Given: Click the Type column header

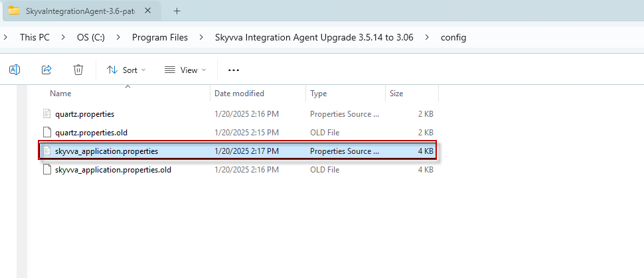Looking at the screenshot, I should pyautogui.click(x=319, y=94).
